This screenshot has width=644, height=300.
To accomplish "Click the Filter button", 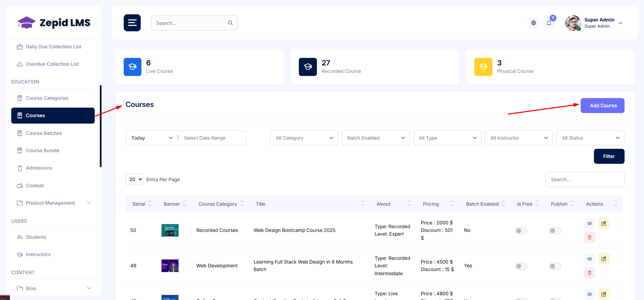I will pyautogui.click(x=609, y=156).
